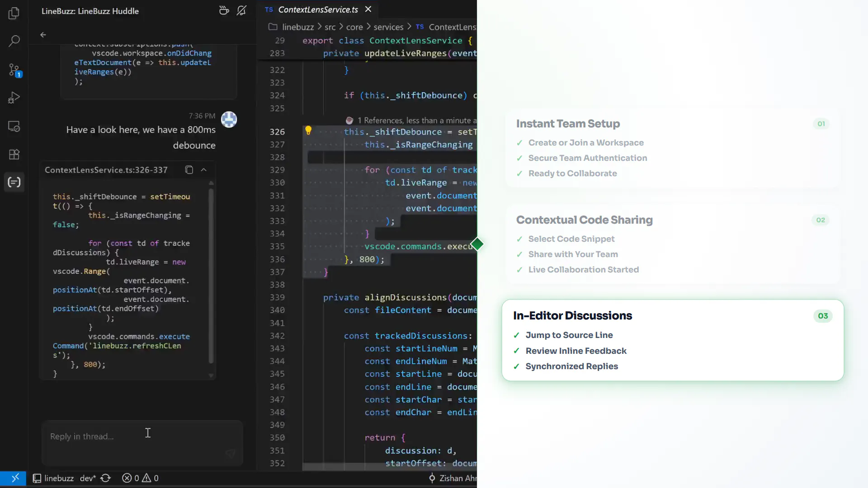Click "Secure Team Authentication" item
868x488 pixels.
(588, 158)
